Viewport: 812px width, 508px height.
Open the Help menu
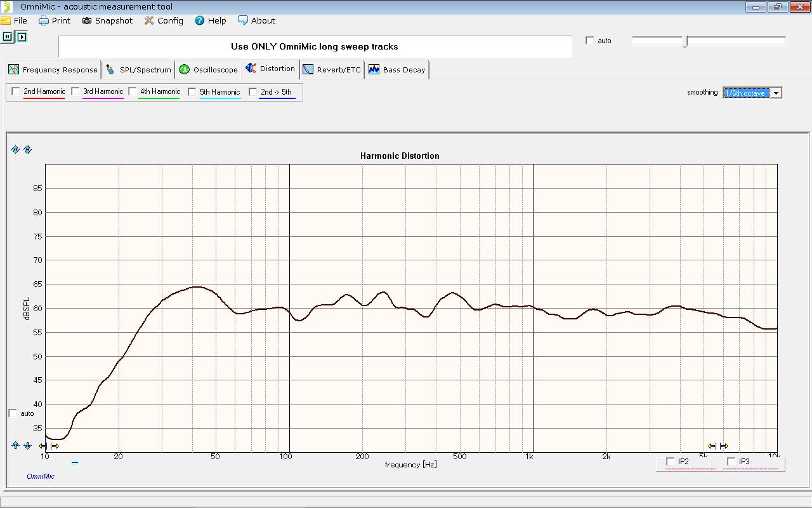211,20
